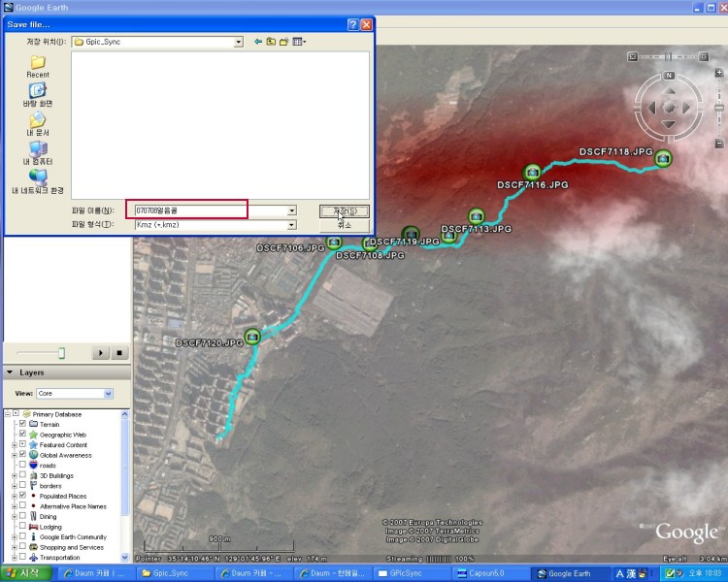
Task: Expand the Transportation tree node
Action: click(x=15, y=558)
